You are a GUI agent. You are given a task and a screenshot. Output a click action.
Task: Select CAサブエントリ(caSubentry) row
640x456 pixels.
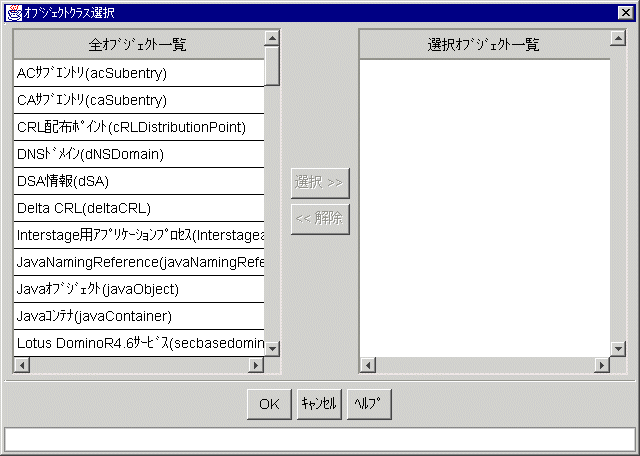[x=139, y=100]
